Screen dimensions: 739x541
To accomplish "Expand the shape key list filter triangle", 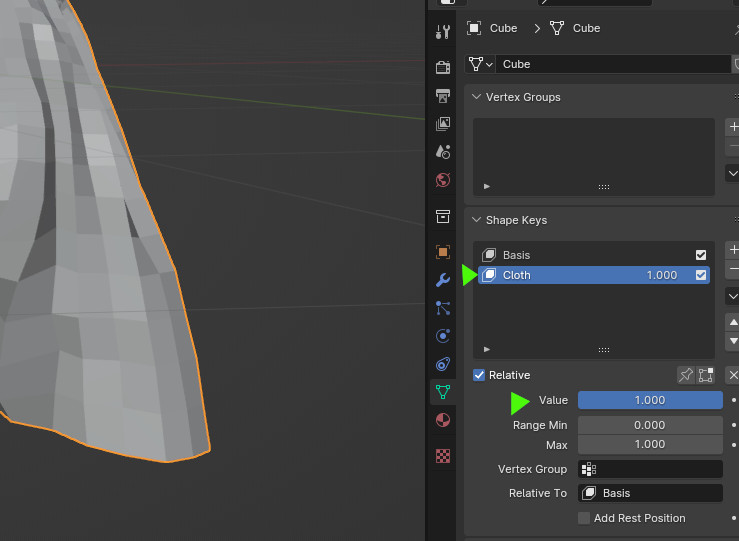I will coord(487,349).
